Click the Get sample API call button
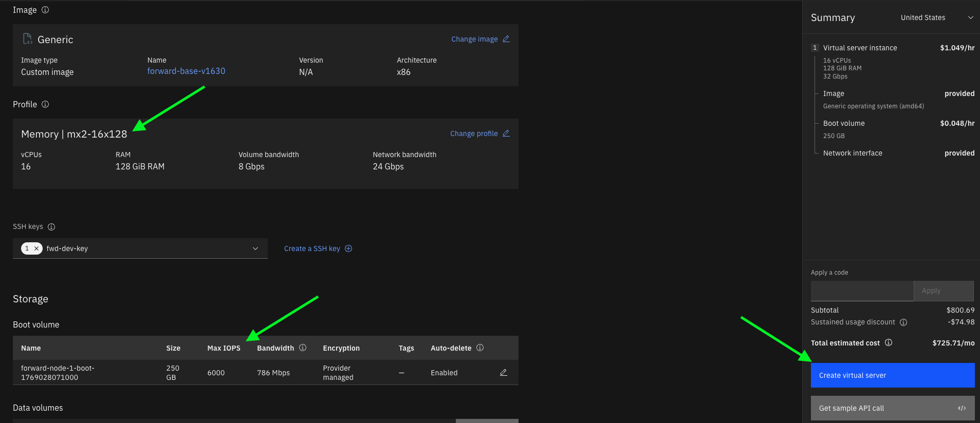980x423 pixels. click(892, 408)
